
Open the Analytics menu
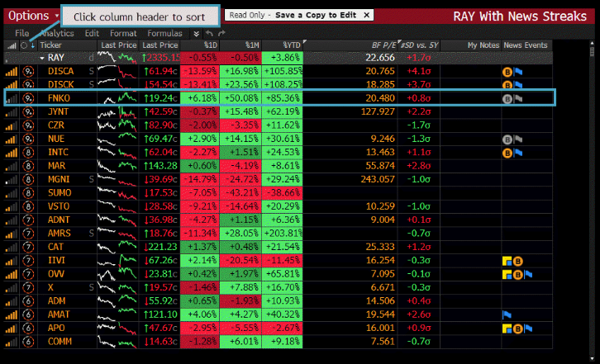click(x=57, y=33)
